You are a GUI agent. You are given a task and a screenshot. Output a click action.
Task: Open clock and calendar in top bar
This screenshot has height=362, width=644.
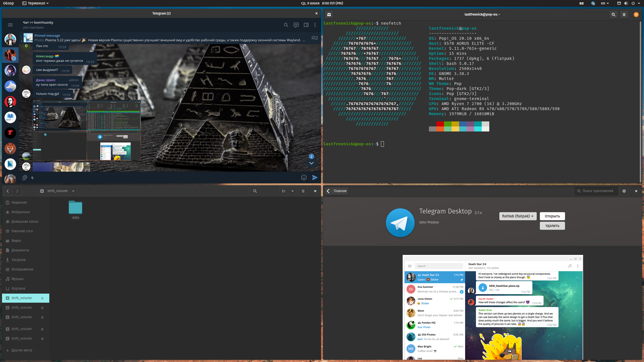322,3
